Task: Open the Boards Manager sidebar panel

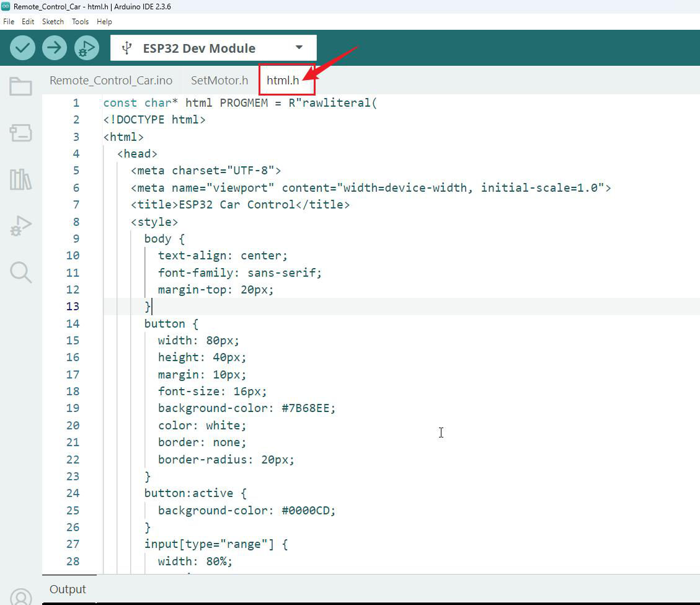Action: (20, 133)
